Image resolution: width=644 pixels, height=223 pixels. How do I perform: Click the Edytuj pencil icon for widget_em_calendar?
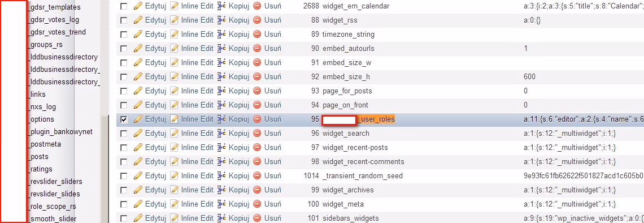pos(138,6)
